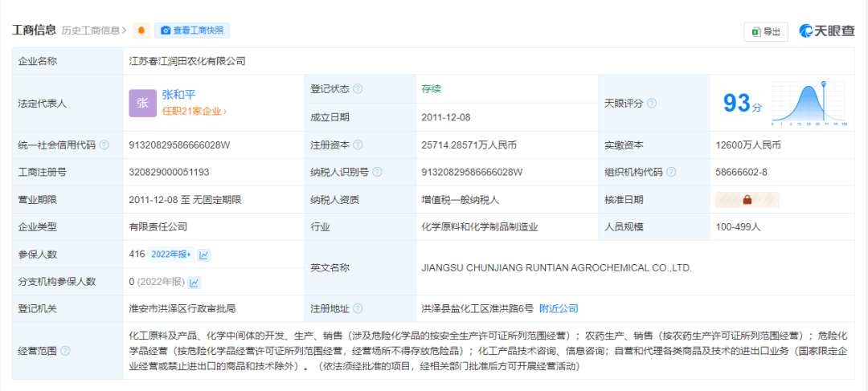Select 存续 registration status text
The height and width of the screenshot is (391, 868).
(x=432, y=89)
